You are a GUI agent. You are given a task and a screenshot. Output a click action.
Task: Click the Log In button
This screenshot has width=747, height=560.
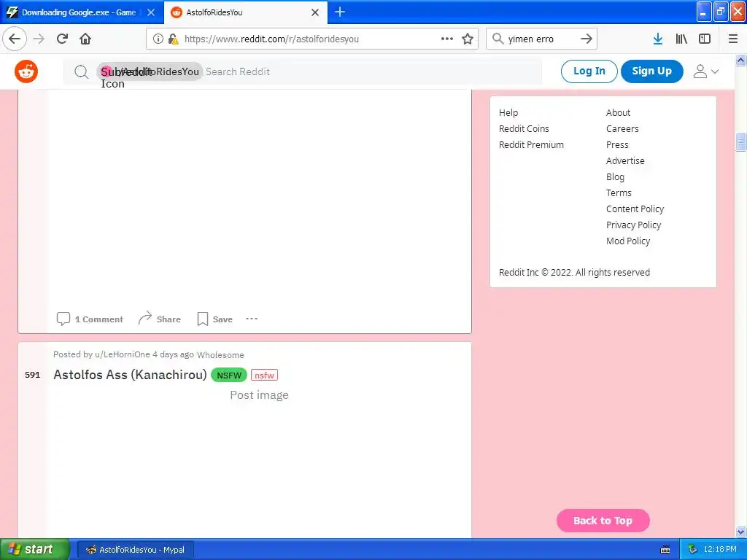(x=589, y=71)
